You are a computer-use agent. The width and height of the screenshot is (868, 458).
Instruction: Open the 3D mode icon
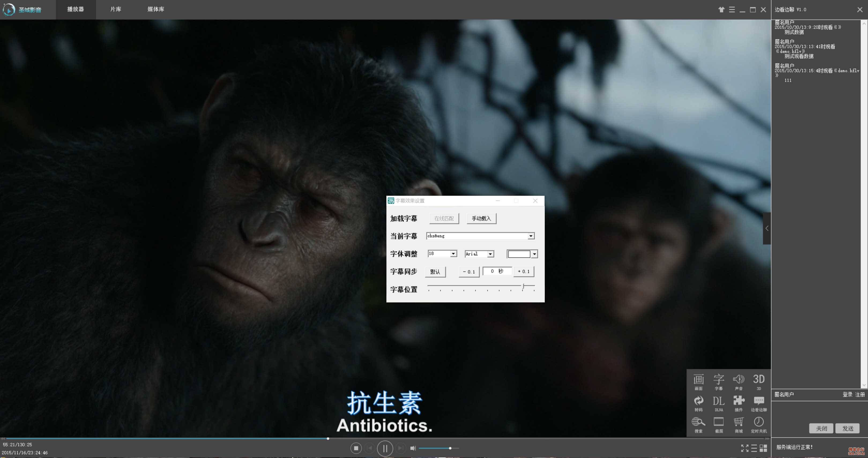(x=758, y=382)
